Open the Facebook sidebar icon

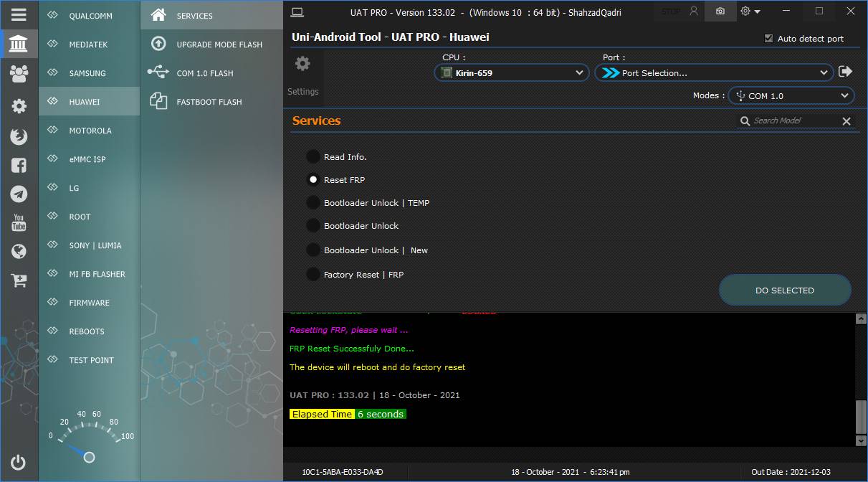coord(19,165)
